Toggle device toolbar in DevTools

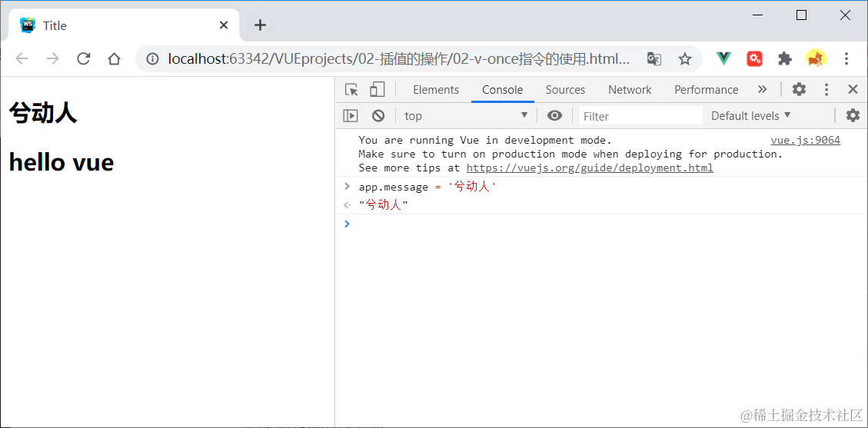[x=377, y=90]
